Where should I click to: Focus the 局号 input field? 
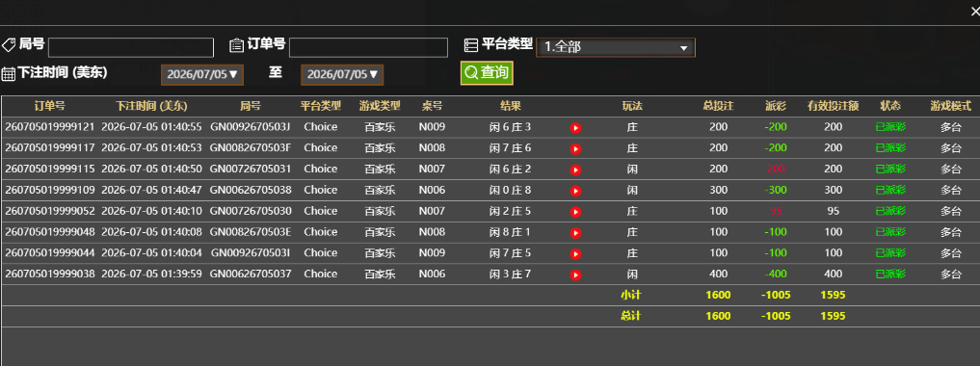coord(131,47)
